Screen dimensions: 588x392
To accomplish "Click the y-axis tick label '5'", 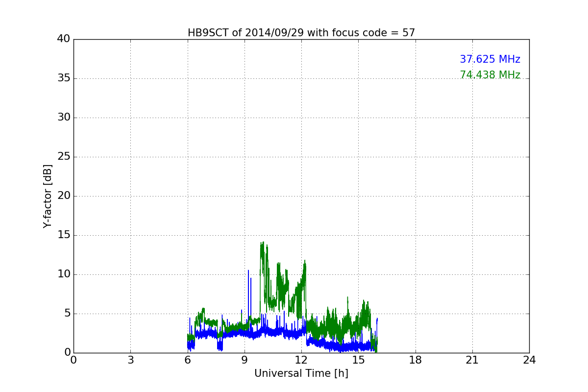I will [x=67, y=314].
